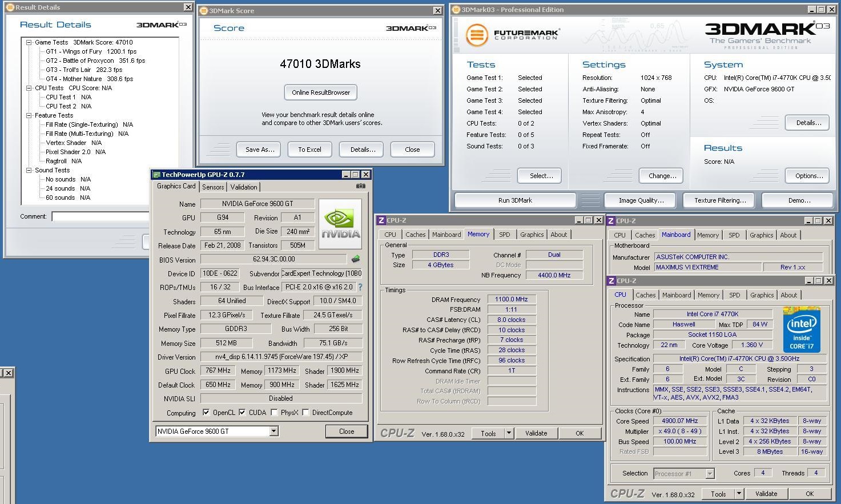
Task: Open the Processor #1 selection dropdown
Action: point(710,473)
